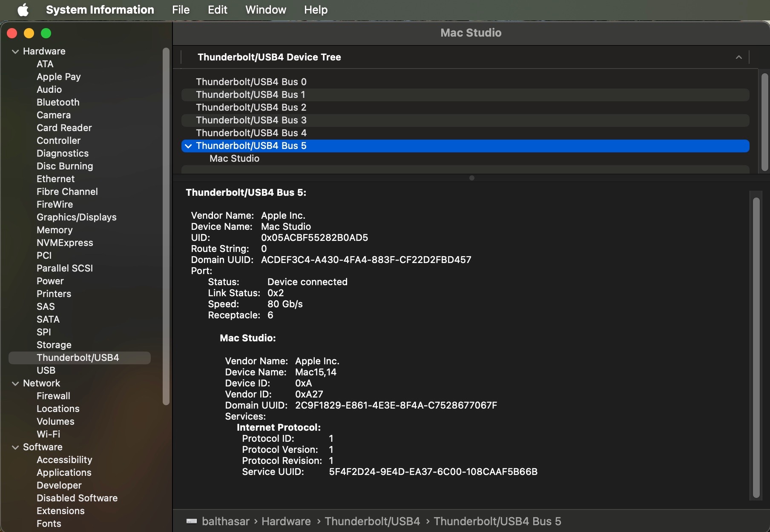Select ATA in the sidebar
This screenshot has width=770, height=532.
[45, 64]
